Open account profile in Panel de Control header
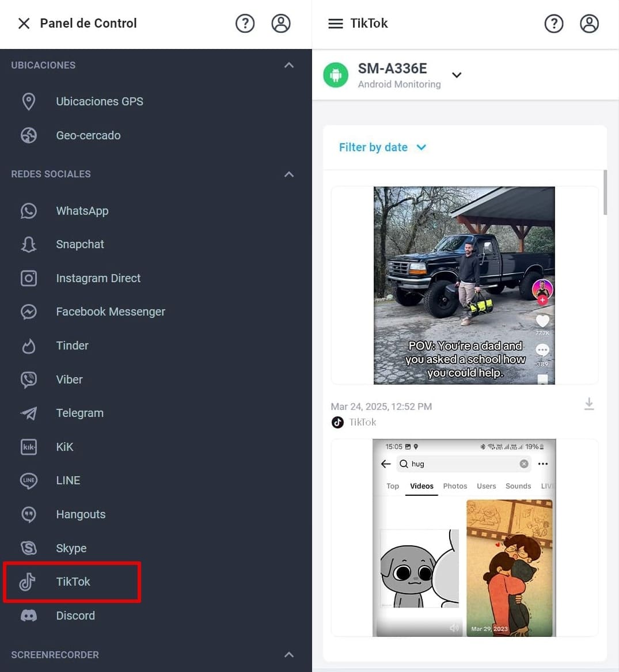This screenshot has width=619, height=672. 281,24
